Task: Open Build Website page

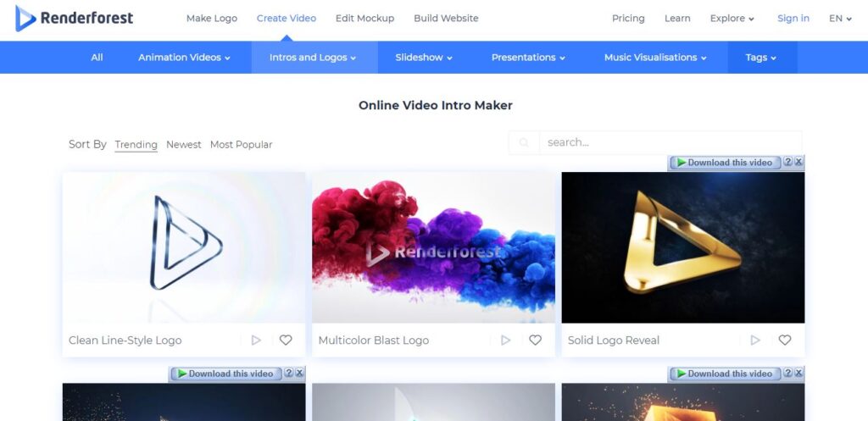Action: (446, 19)
